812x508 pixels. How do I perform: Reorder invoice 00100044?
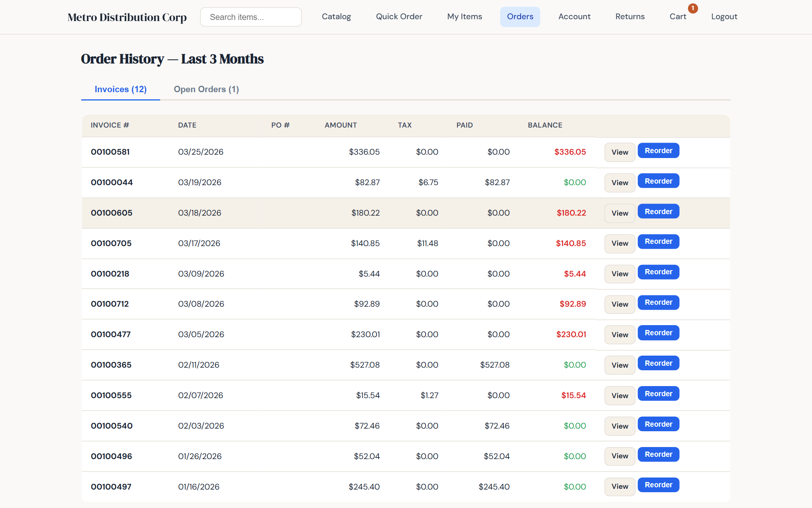658,181
